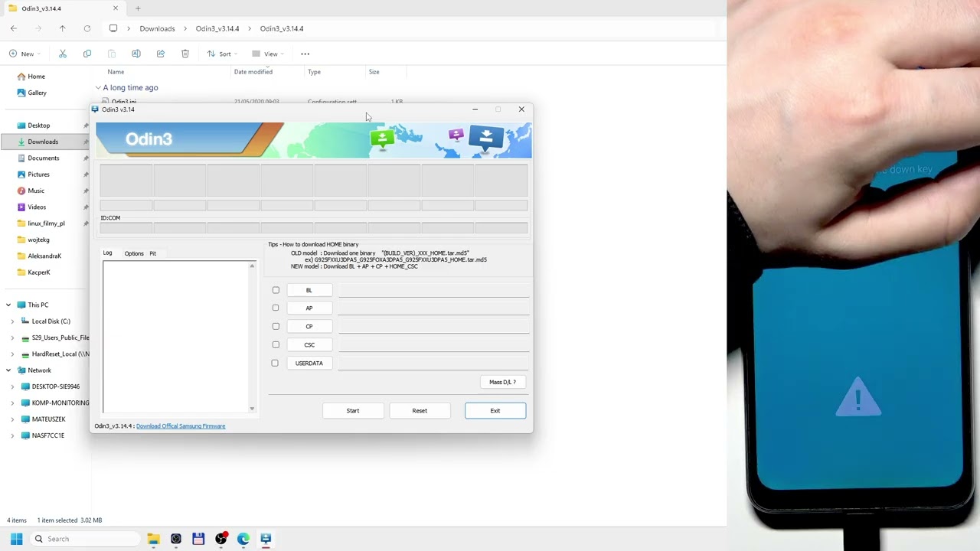The image size is (980, 551).
Task: Click the Share icon in File Explorer toolbar
Action: (161, 54)
